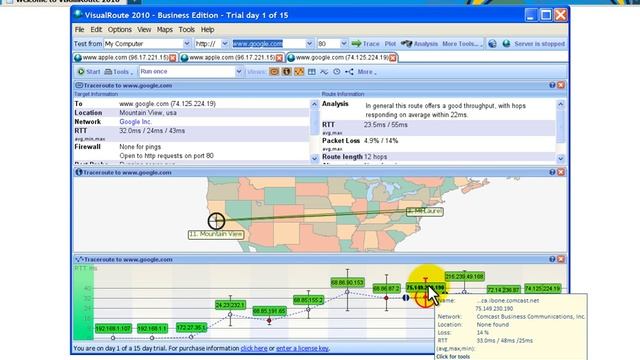Image resolution: width=640 pixels, height=360 pixels.
Task: Show the route topology share-like icon
Action: click(349, 72)
